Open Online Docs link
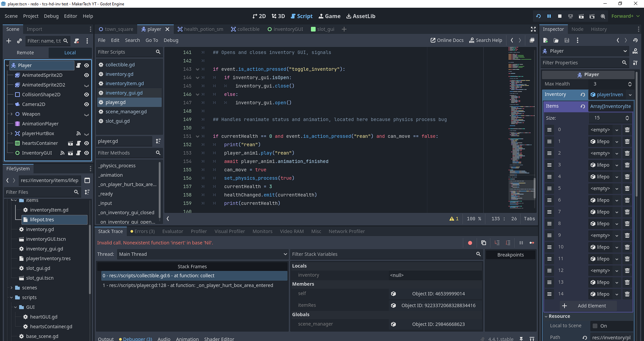 coord(447,40)
